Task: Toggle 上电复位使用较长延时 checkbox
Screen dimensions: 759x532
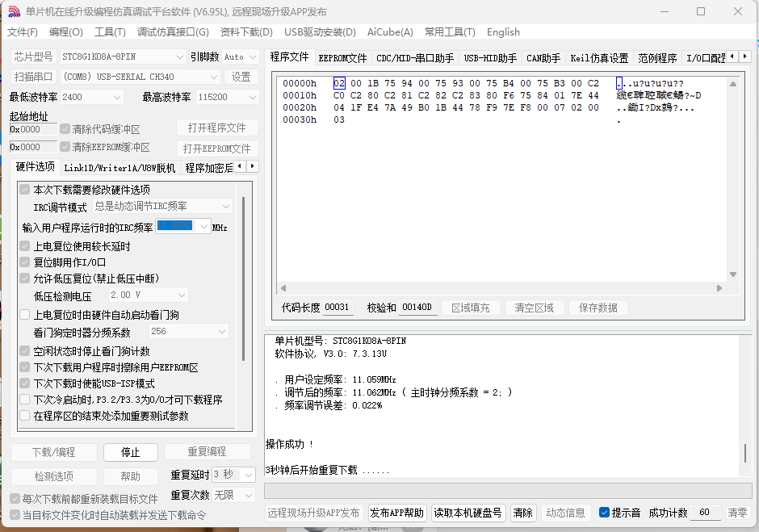Action: [25, 246]
